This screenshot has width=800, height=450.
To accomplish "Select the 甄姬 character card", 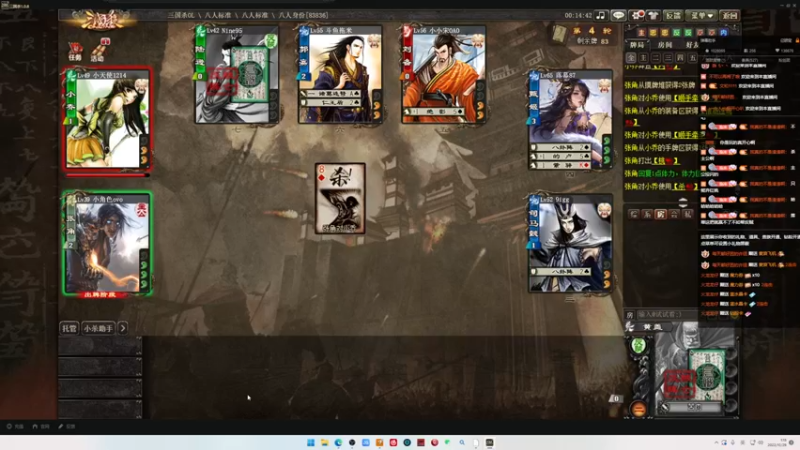I will pyautogui.click(x=570, y=120).
